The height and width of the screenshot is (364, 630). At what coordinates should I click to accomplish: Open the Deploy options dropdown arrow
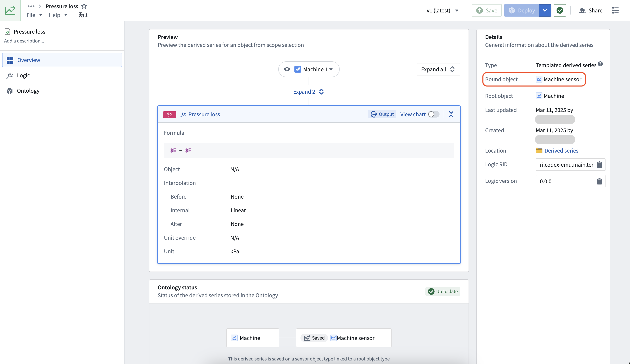tap(545, 11)
